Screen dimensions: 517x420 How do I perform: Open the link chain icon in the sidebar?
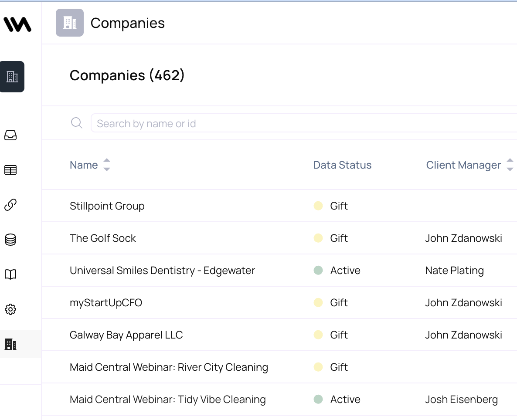10,205
